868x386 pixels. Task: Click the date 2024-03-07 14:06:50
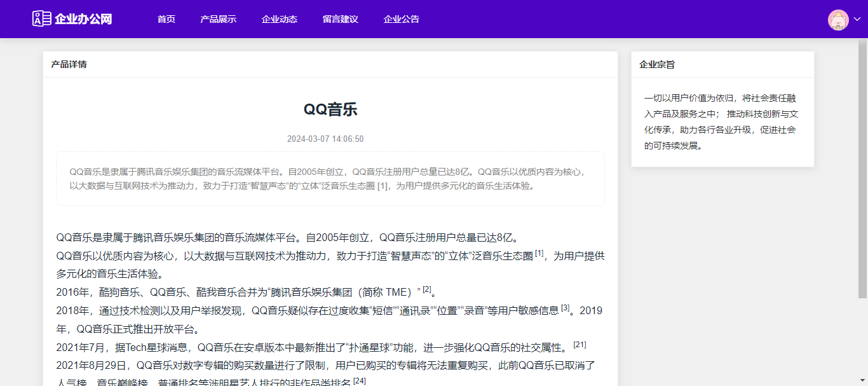pos(325,139)
